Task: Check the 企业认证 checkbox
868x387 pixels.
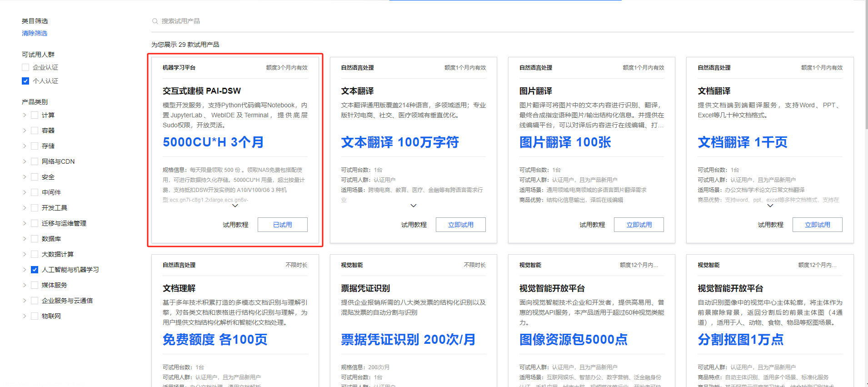Action: [25, 67]
